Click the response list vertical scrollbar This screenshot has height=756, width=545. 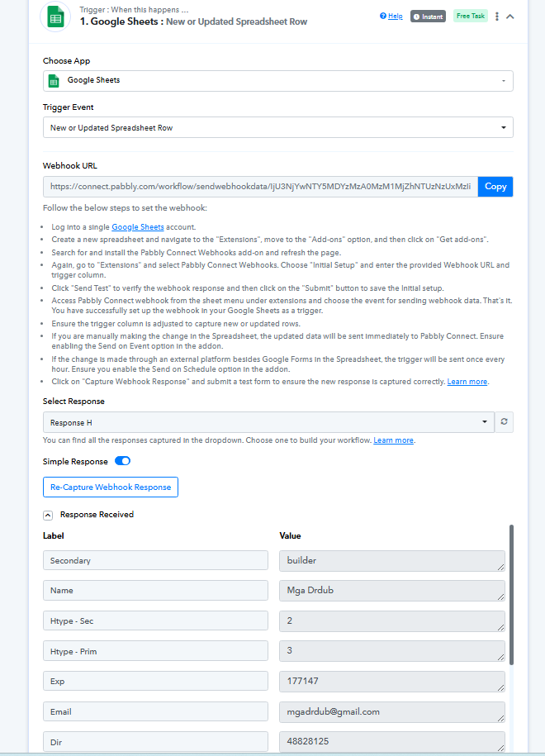coord(511,595)
